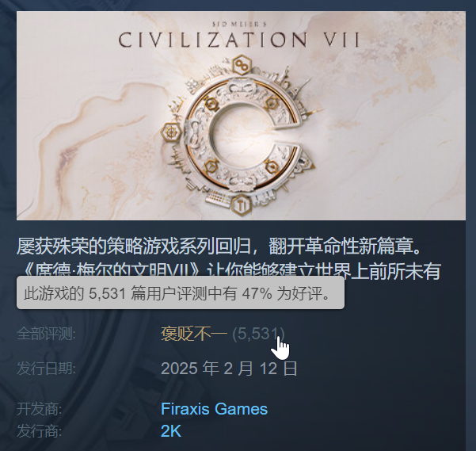Click the pillar hexagon emblem below the ring

[242, 205]
